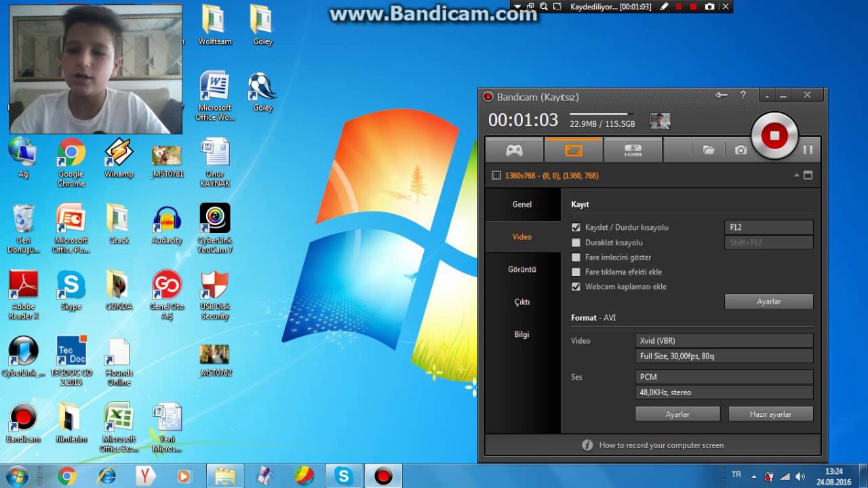
Task: Click the volume speaker icon in system tray
Action: (x=800, y=476)
